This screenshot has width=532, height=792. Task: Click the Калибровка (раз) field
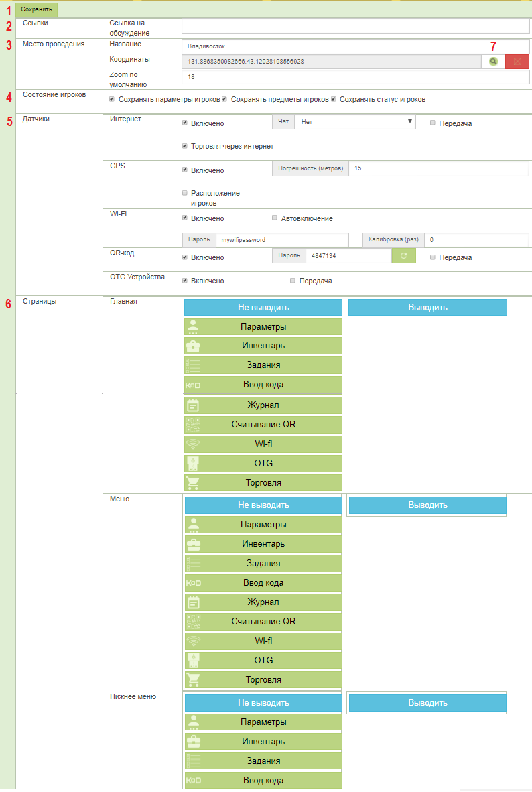pyautogui.click(x=476, y=240)
